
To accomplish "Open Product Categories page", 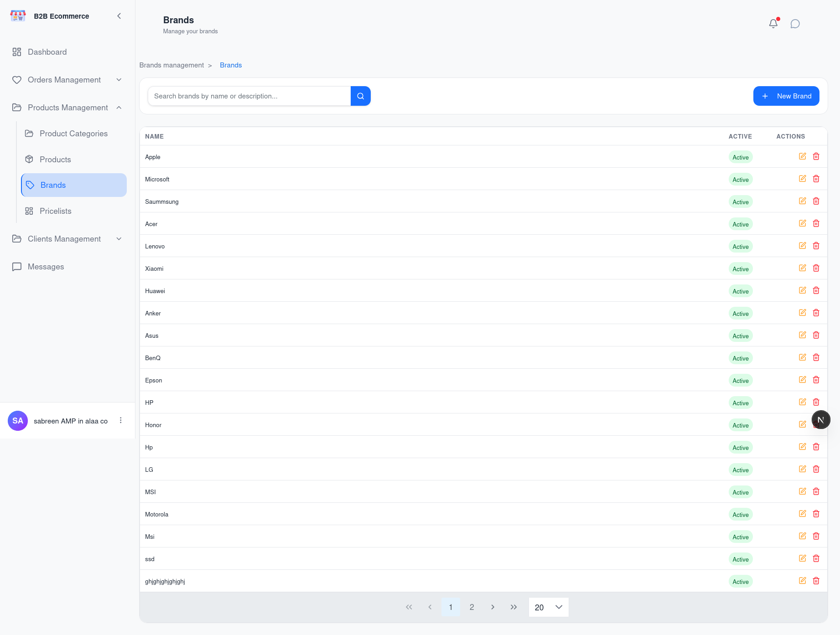I will point(74,134).
